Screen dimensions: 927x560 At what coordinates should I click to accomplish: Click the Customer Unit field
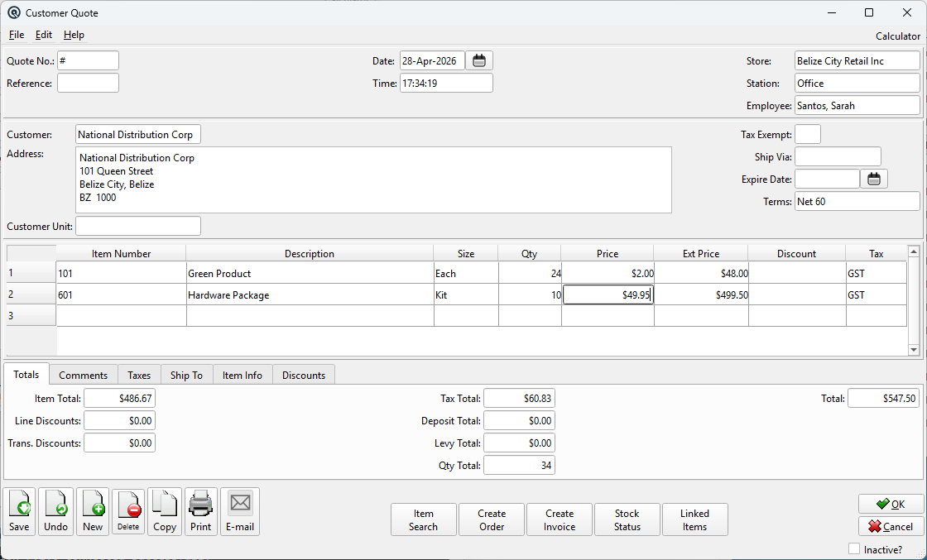click(138, 227)
